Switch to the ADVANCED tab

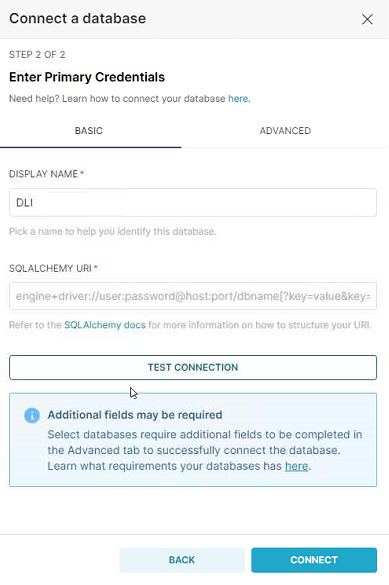click(x=285, y=131)
